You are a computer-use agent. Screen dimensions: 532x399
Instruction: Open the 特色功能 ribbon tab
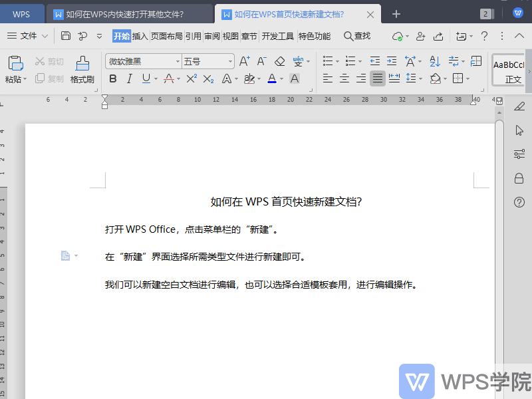(315, 36)
